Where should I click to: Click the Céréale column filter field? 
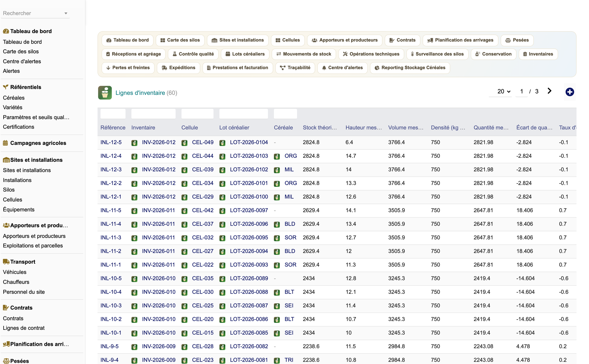click(x=285, y=114)
